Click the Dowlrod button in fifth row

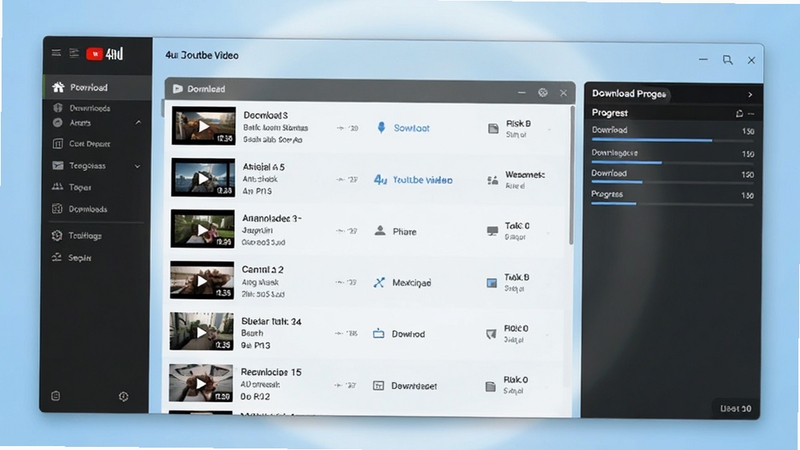point(408,334)
